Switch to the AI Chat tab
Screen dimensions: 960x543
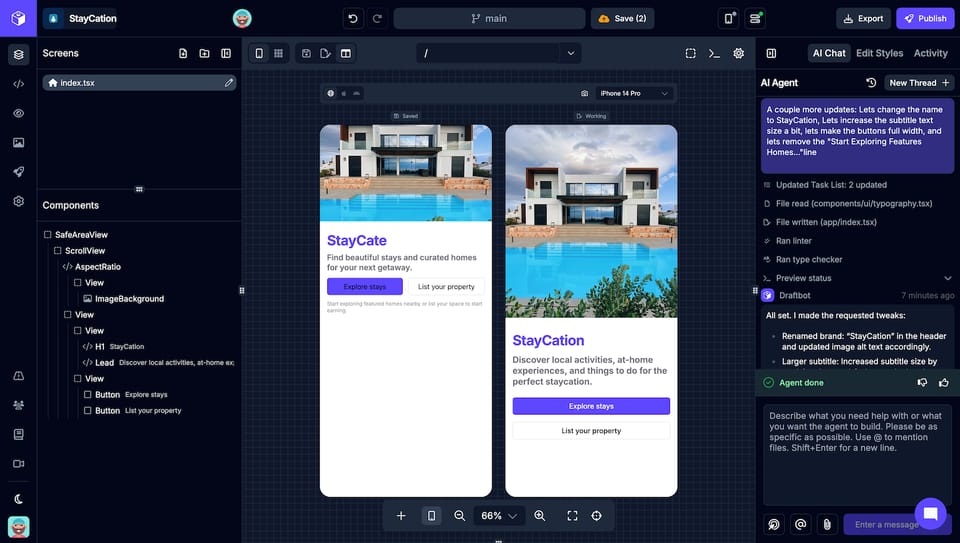click(829, 53)
